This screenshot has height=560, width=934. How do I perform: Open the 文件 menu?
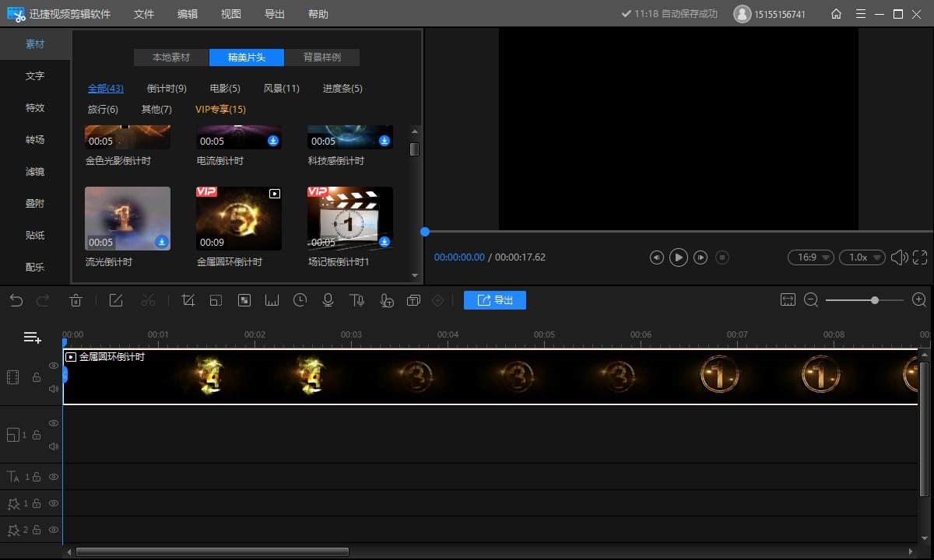[143, 13]
